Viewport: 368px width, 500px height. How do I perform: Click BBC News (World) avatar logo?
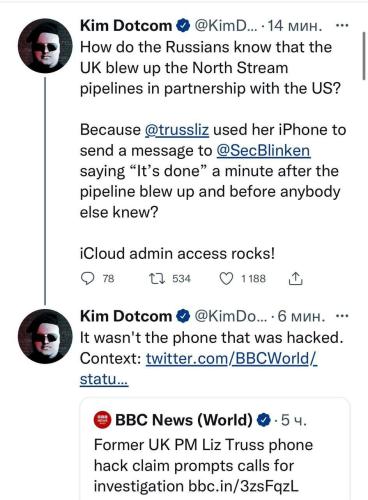click(102, 420)
